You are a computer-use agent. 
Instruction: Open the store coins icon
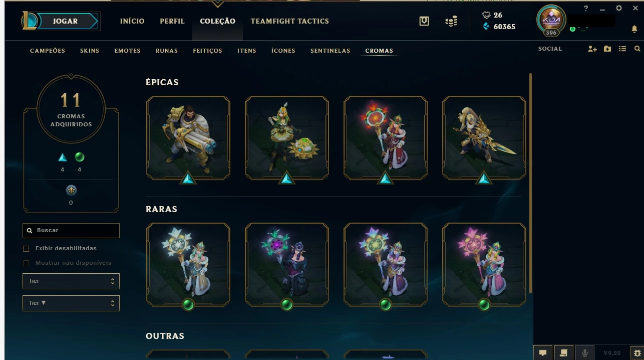(x=451, y=21)
